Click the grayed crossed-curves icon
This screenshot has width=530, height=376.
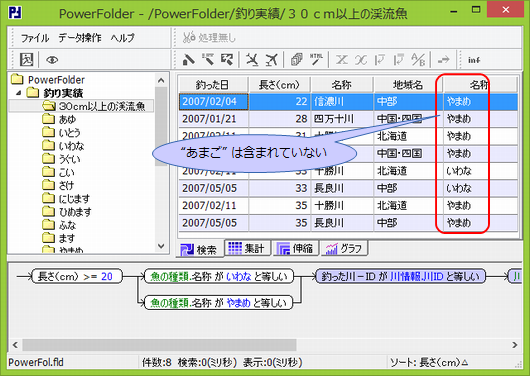361,60
